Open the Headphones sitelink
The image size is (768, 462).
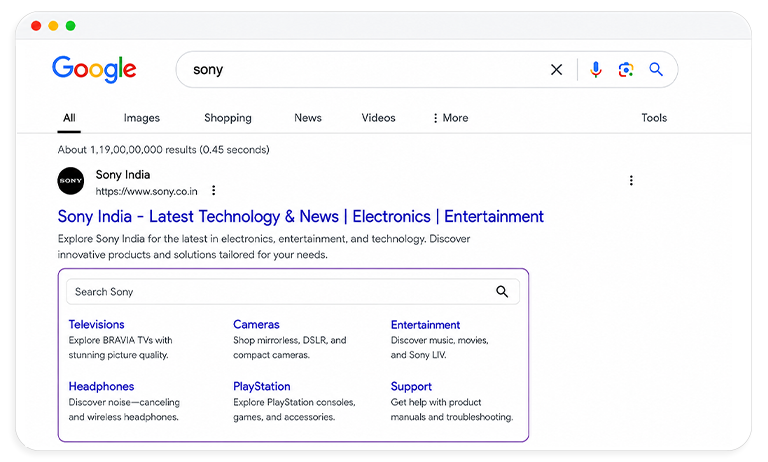[x=101, y=386]
